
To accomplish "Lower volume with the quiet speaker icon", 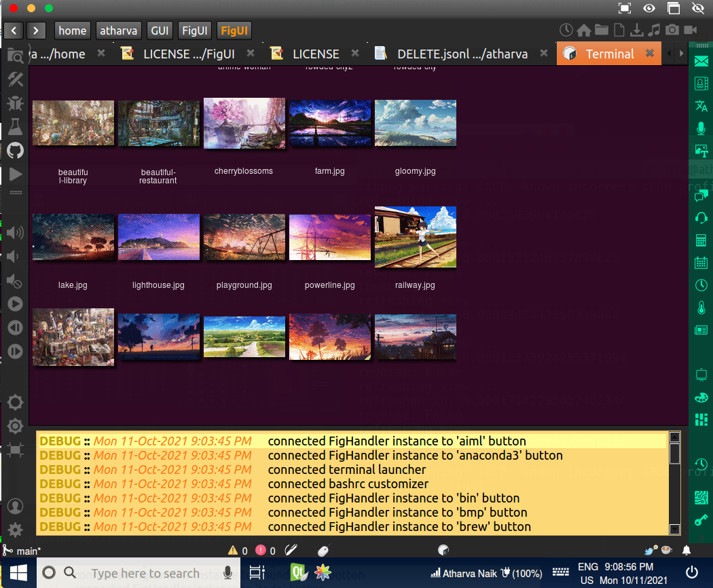I will point(13,257).
